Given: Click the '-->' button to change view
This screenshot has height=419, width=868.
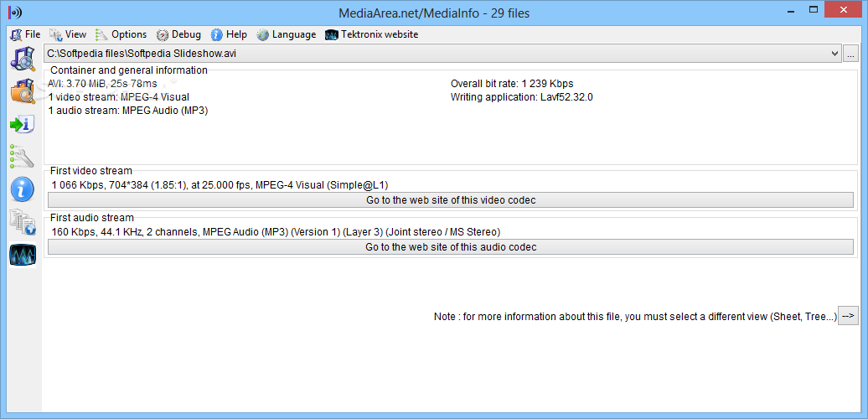Looking at the screenshot, I should (x=848, y=316).
